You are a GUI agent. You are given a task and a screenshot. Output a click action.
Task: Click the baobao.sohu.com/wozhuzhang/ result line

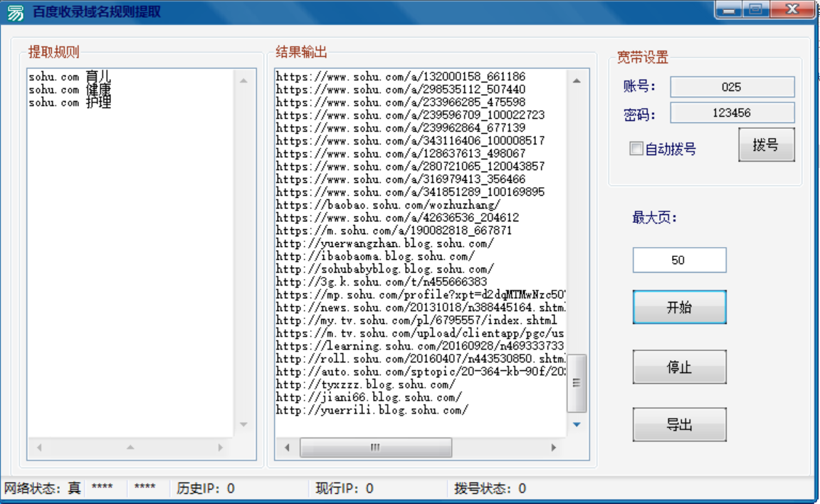(x=388, y=205)
